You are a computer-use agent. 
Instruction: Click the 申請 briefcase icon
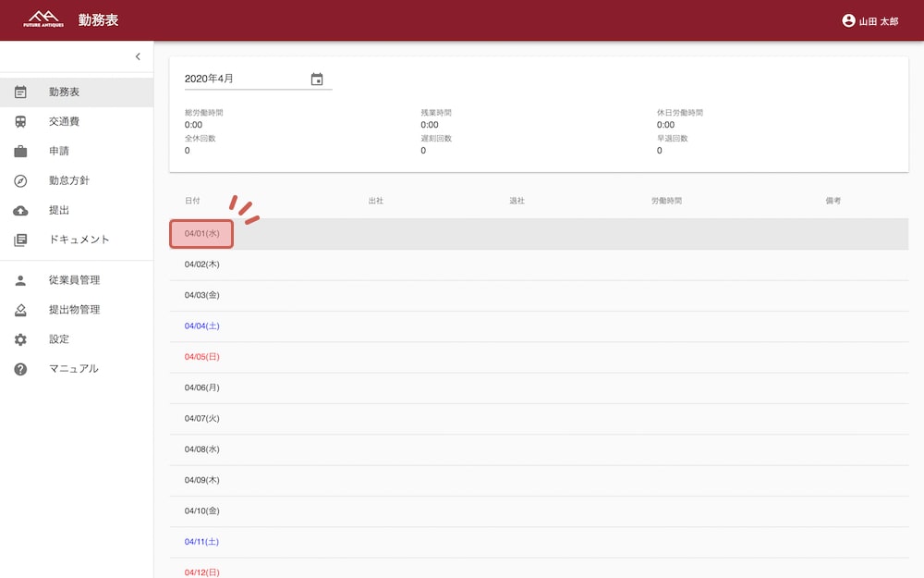point(20,152)
